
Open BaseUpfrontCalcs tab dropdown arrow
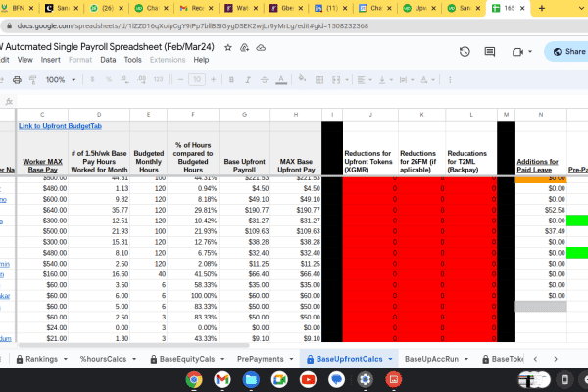point(390,359)
